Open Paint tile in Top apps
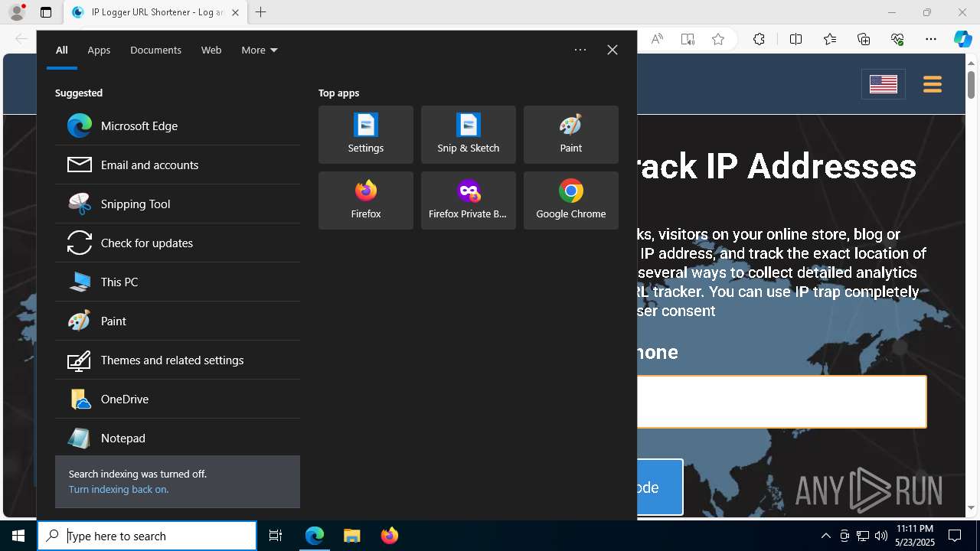980x551 pixels. point(571,135)
